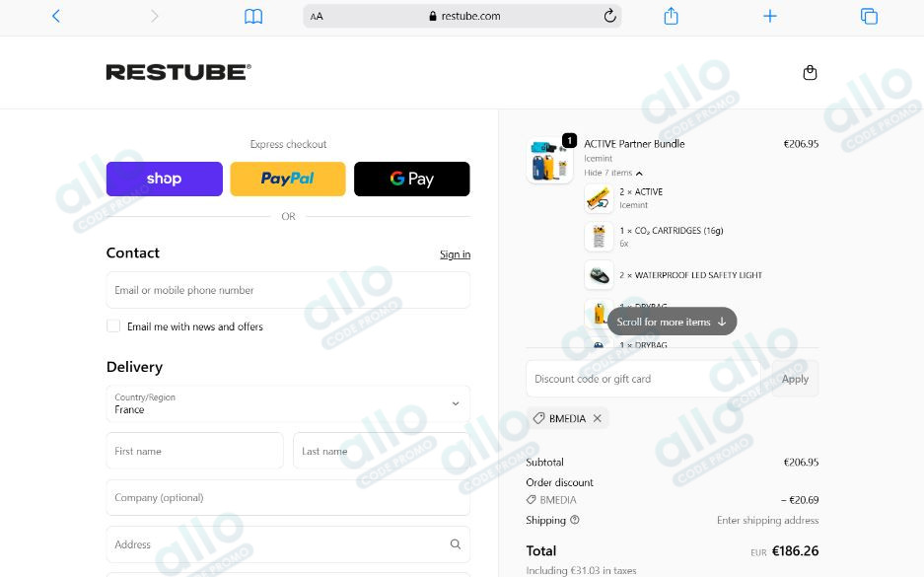
Task: Reload the page with refresh icon
Action: click(x=609, y=16)
